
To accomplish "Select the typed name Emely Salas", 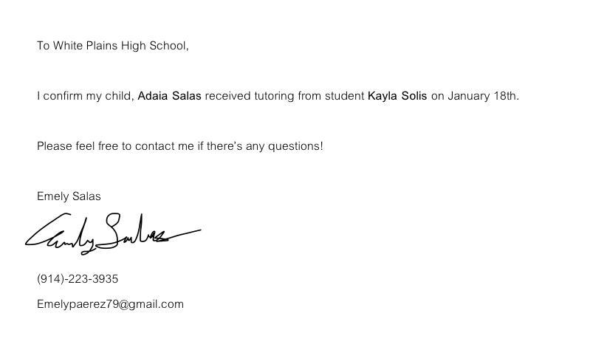I will 69,196.
